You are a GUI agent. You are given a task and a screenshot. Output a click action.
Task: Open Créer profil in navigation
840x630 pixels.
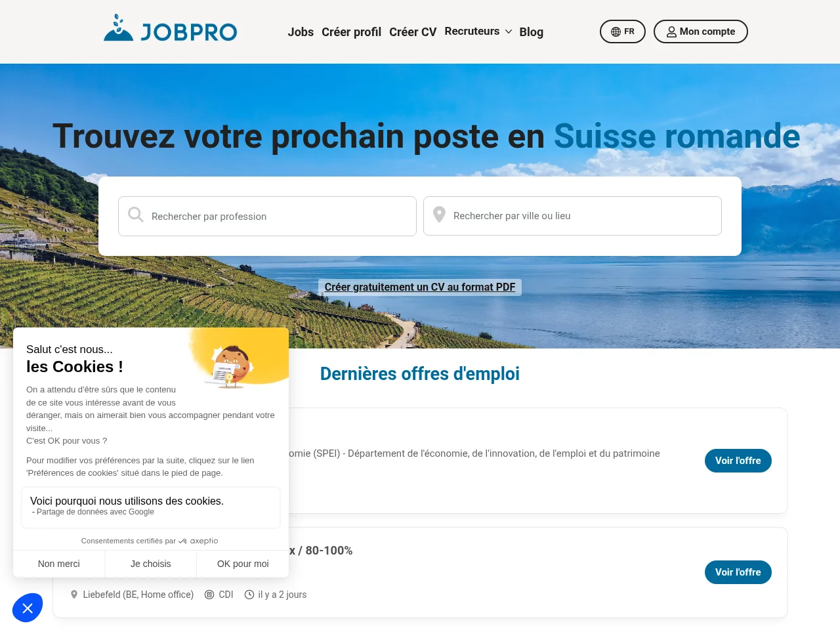(351, 32)
